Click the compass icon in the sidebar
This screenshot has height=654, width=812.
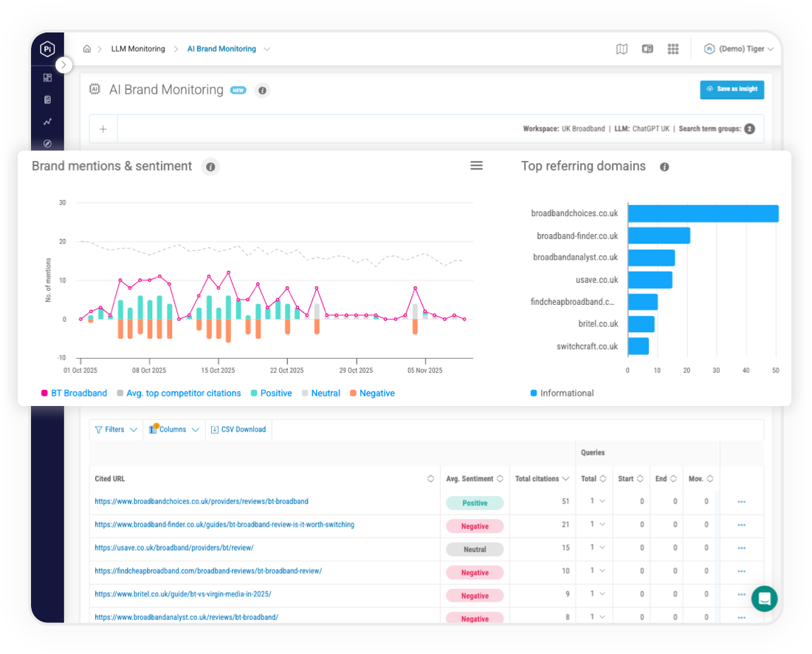click(47, 143)
